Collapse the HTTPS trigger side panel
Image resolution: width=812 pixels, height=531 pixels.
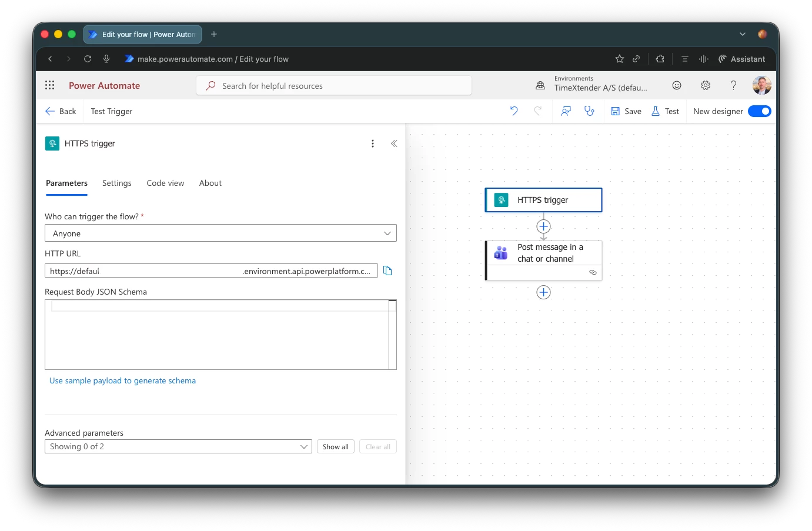coord(394,143)
